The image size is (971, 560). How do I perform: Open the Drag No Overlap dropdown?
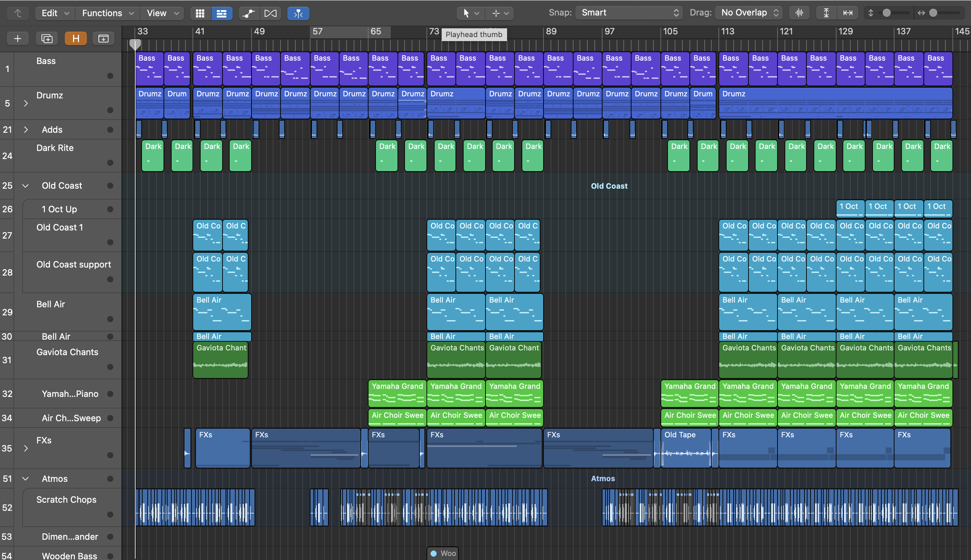(749, 13)
